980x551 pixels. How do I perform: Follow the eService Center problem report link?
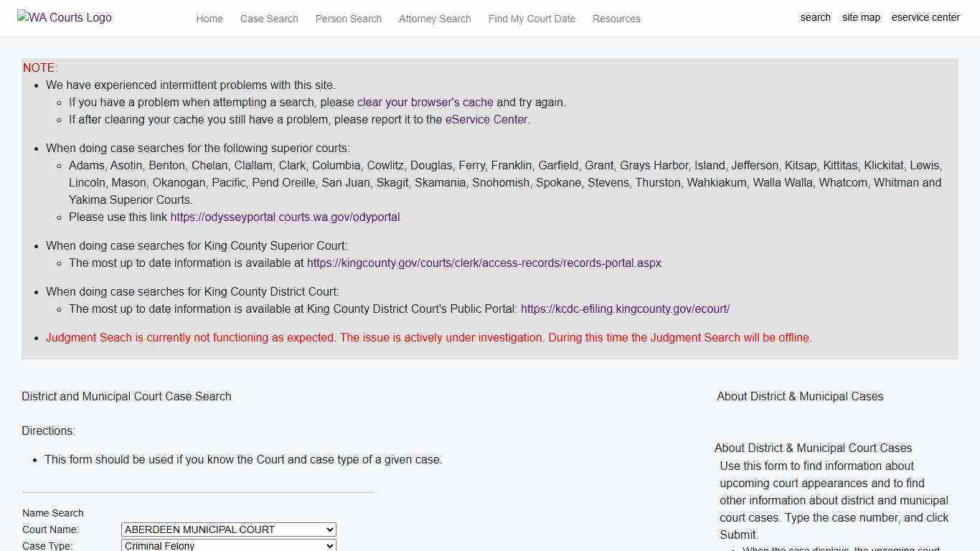pos(486,119)
